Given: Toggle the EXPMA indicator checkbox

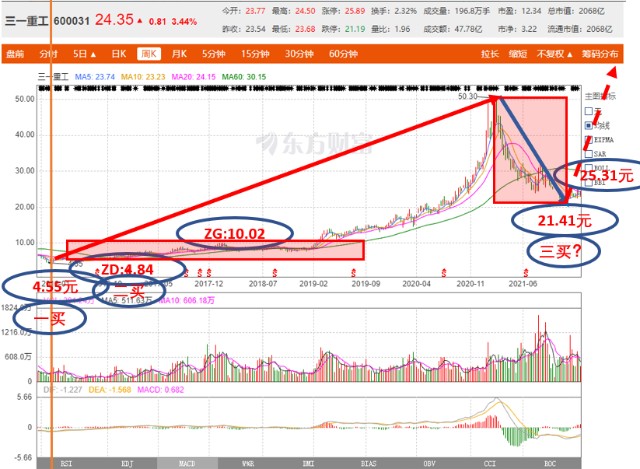Looking at the screenshot, I should [587, 140].
